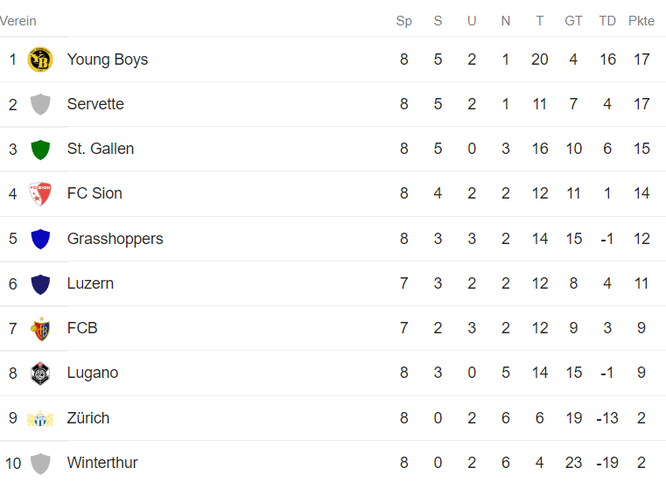Click the Young Boys club crest
666x489 pixels.
point(40,59)
